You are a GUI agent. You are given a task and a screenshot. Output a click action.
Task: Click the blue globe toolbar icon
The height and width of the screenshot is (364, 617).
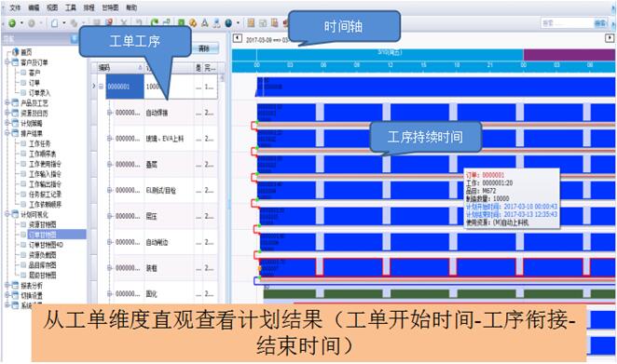tap(228, 22)
